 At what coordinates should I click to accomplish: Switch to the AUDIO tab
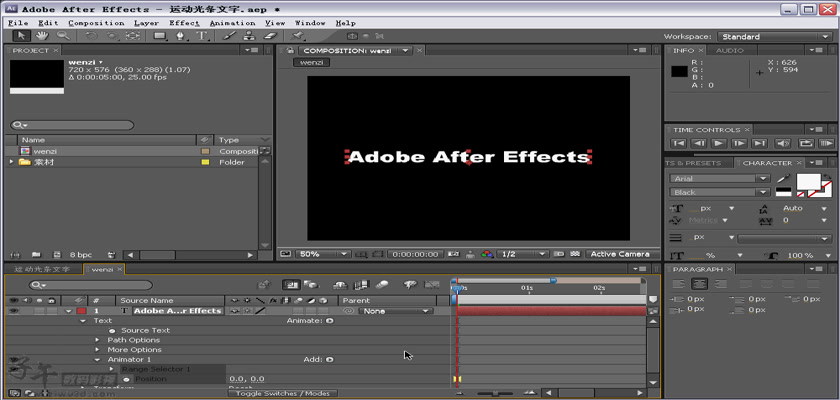pos(730,50)
